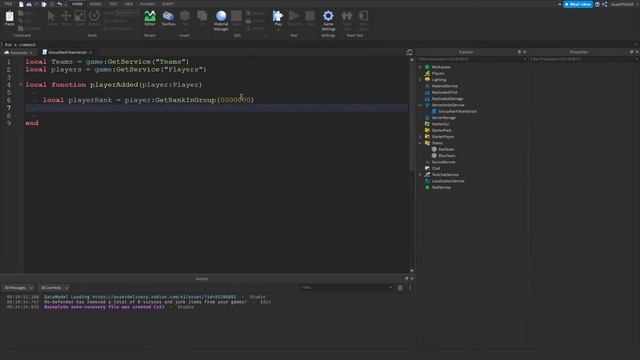This screenshot has height=360, width=640.
Task: Expand the Lighting node
Action: (420, 80)
